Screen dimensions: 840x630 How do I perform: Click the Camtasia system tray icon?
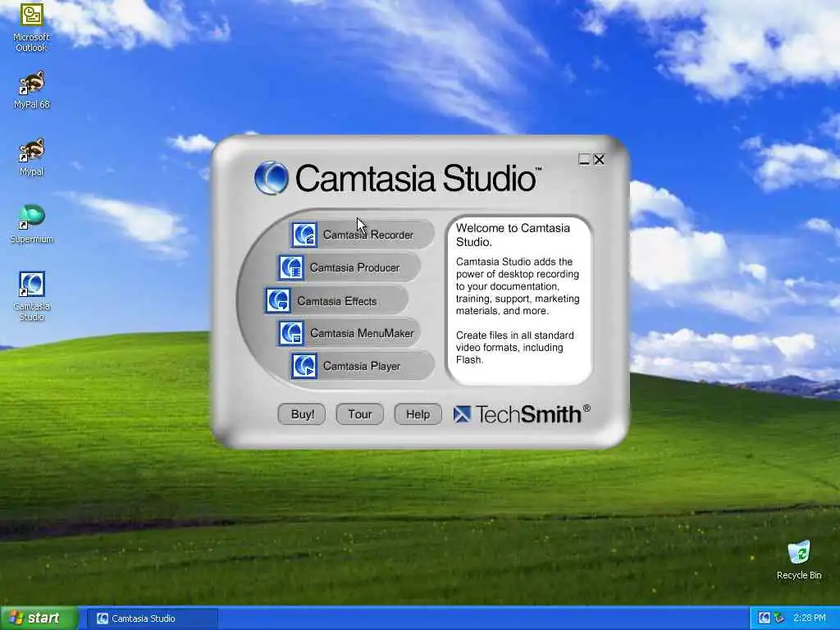765,619
